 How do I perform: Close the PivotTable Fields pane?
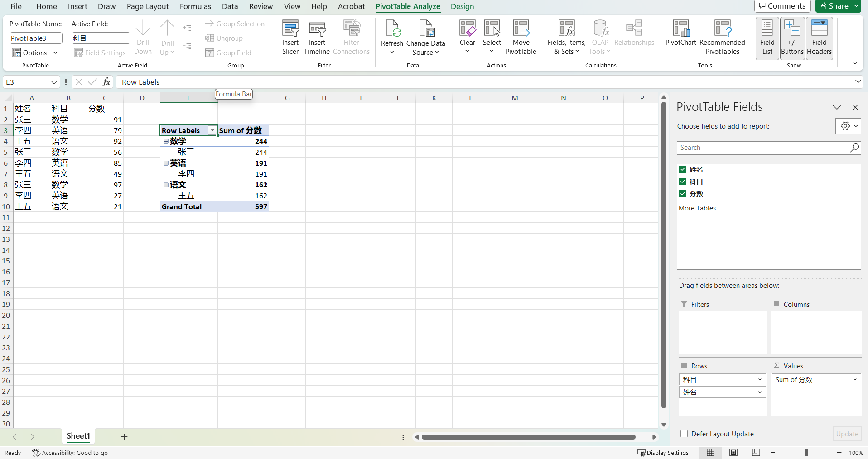pos(855,107)
